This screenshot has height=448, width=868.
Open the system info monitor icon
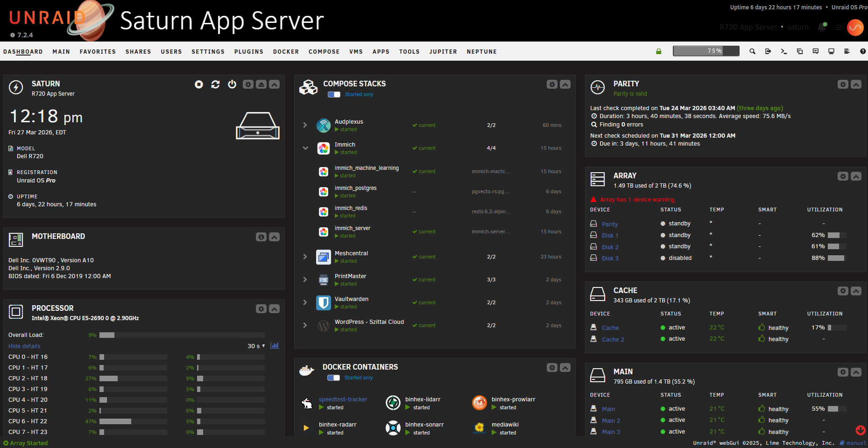click(x=831, y=51)
